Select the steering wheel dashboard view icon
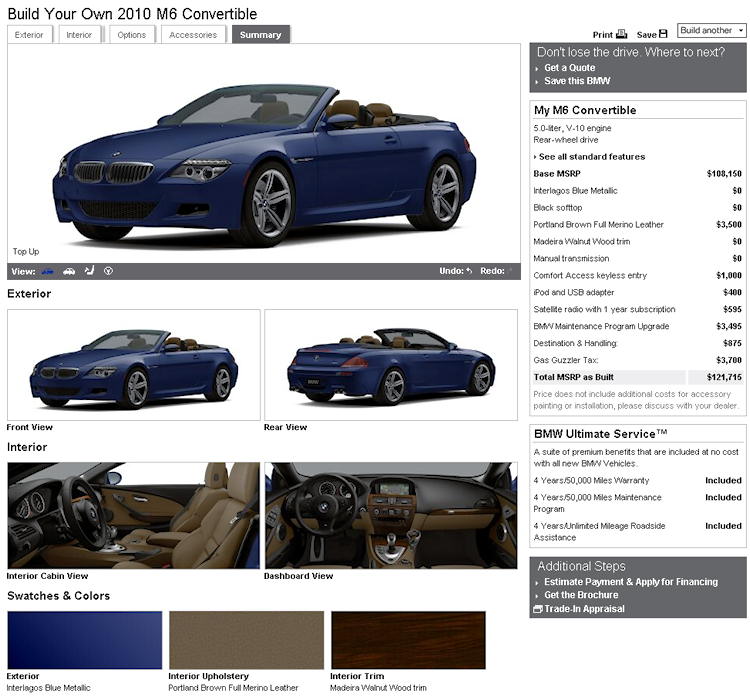The image size is (750, 697). pos(109,271)
